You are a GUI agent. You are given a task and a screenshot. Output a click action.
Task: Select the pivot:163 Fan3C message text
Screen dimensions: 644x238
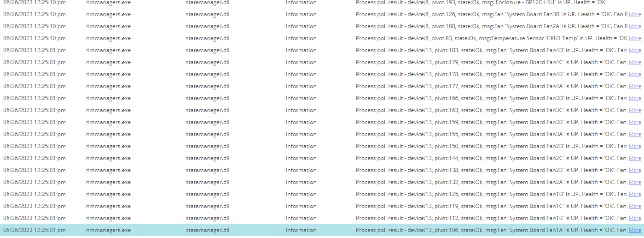point(492,110)
